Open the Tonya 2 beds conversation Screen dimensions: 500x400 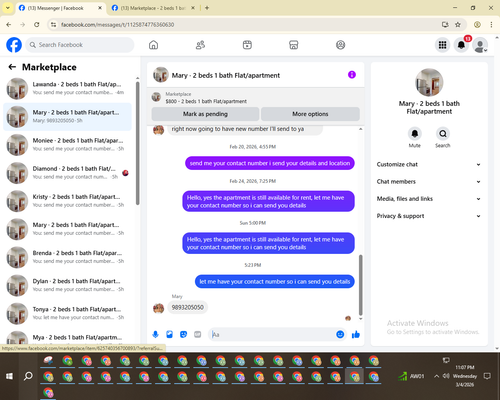pos(68,314)
